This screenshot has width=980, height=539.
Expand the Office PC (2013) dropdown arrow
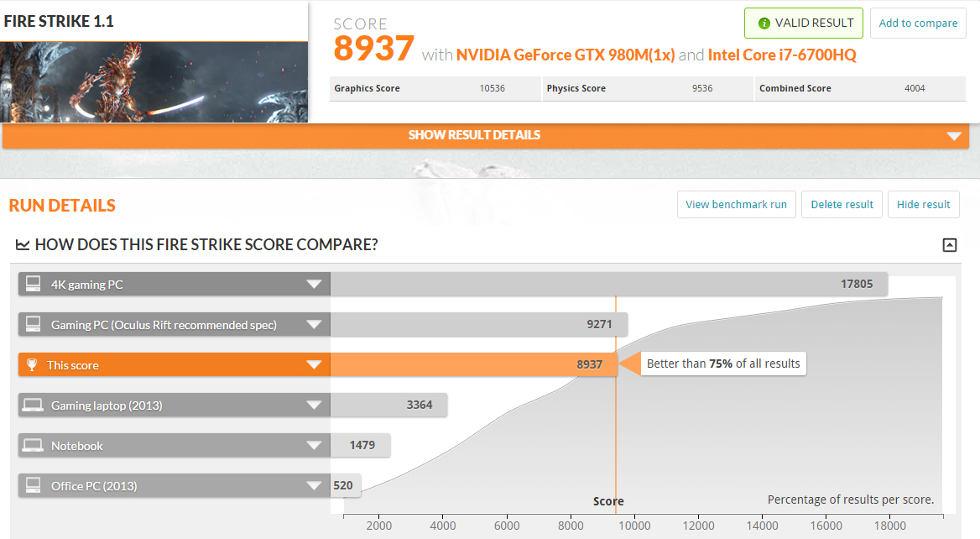coord(314,486)
